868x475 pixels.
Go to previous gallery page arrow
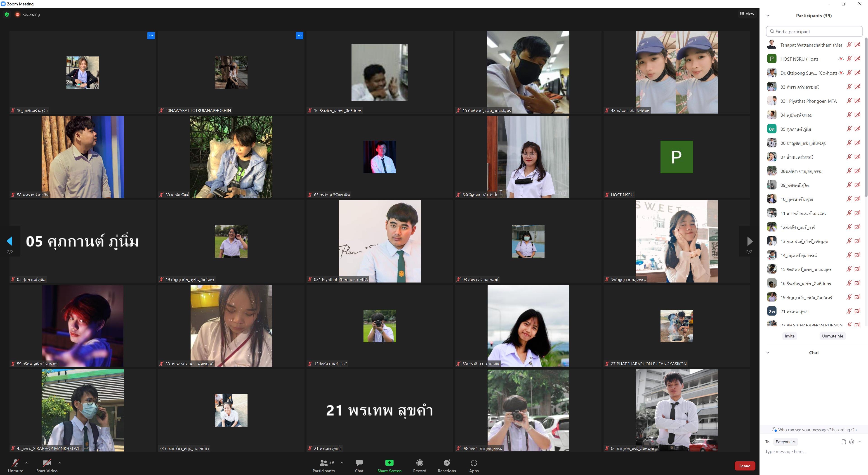pos(9,241)
